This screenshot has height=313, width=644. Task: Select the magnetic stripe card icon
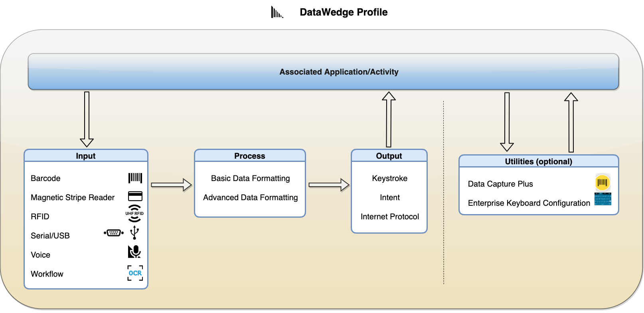tap(135, 196)
